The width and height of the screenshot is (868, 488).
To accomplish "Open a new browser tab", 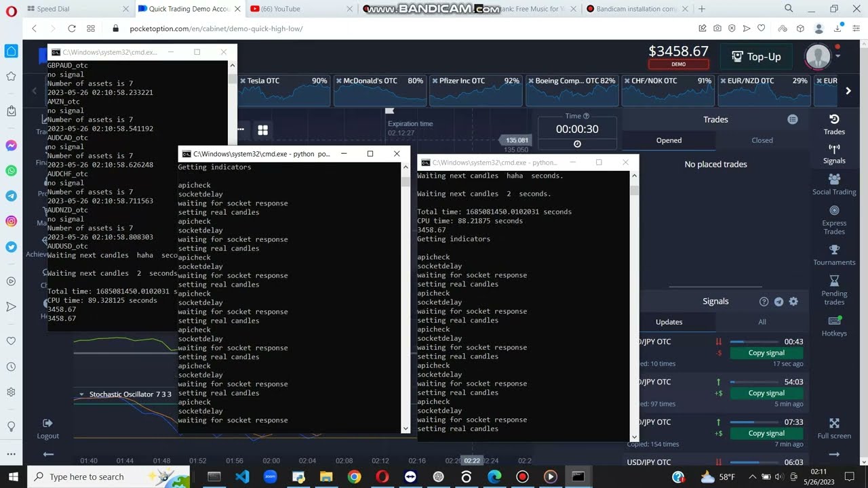I will tap(701, 9).
